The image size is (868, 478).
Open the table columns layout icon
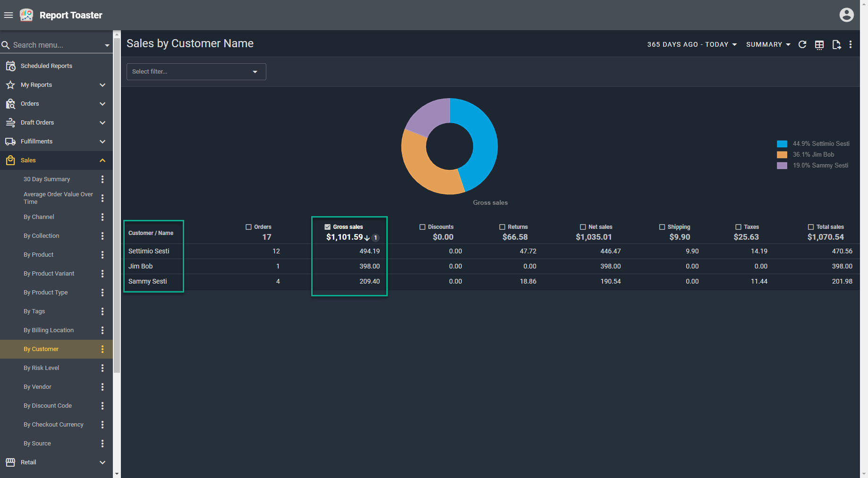[x=819, y=44]
